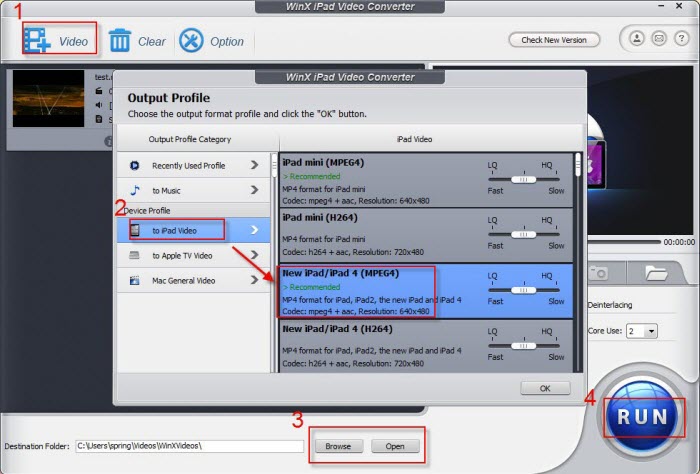Viewport: 700px width, 474px height.
Task: Select the to iPad Video category
Action: click(x=194, y=230)
